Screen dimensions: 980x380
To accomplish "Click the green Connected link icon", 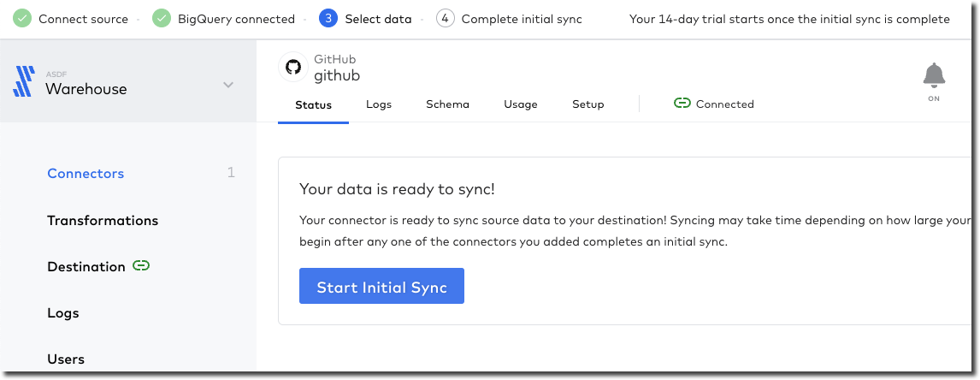I will pyautogui.click(x=682, y=104).
